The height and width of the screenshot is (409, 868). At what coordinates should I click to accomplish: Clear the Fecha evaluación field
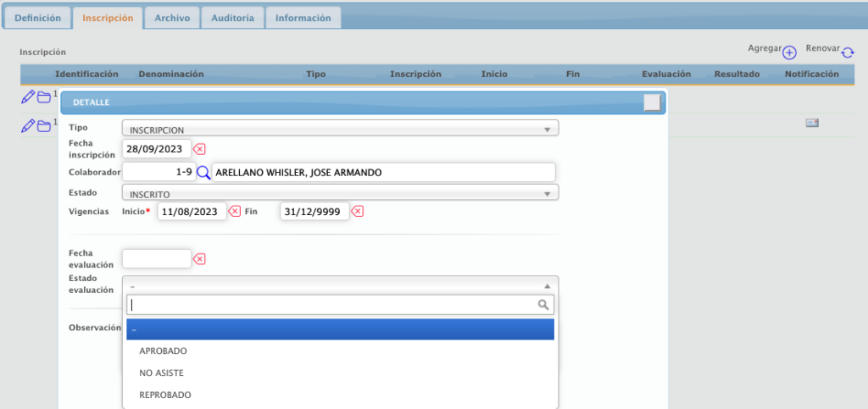199,259
